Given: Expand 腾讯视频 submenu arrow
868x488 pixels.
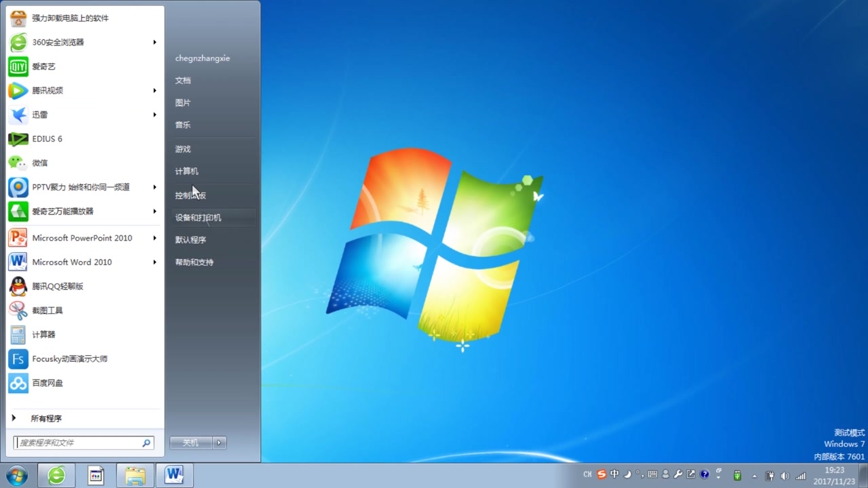Looking at the screenshot, I should tap(155, 90).
